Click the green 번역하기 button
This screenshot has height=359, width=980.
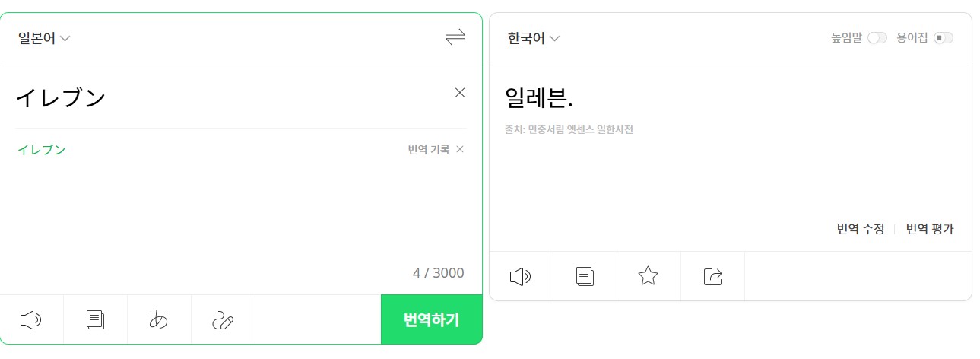[431, 319]
